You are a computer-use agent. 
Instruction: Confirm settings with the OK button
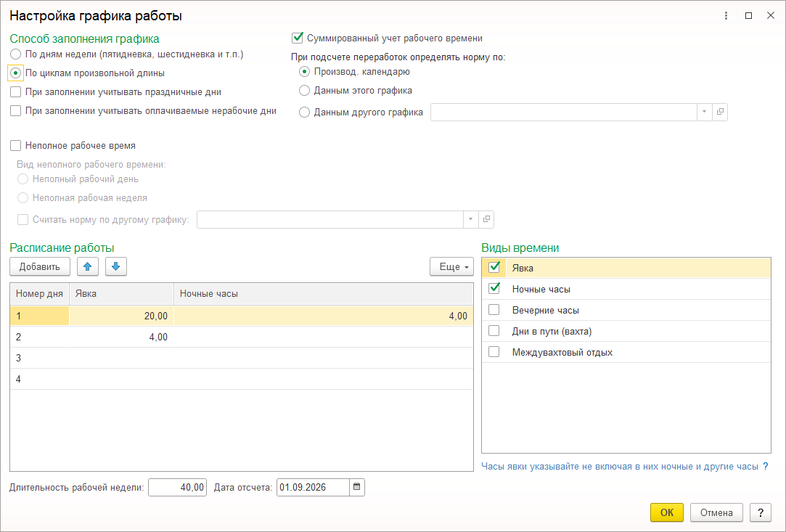667,512
